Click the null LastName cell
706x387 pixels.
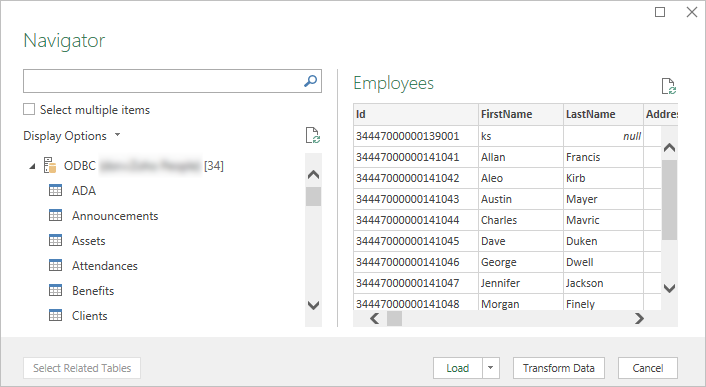(603, 136)
